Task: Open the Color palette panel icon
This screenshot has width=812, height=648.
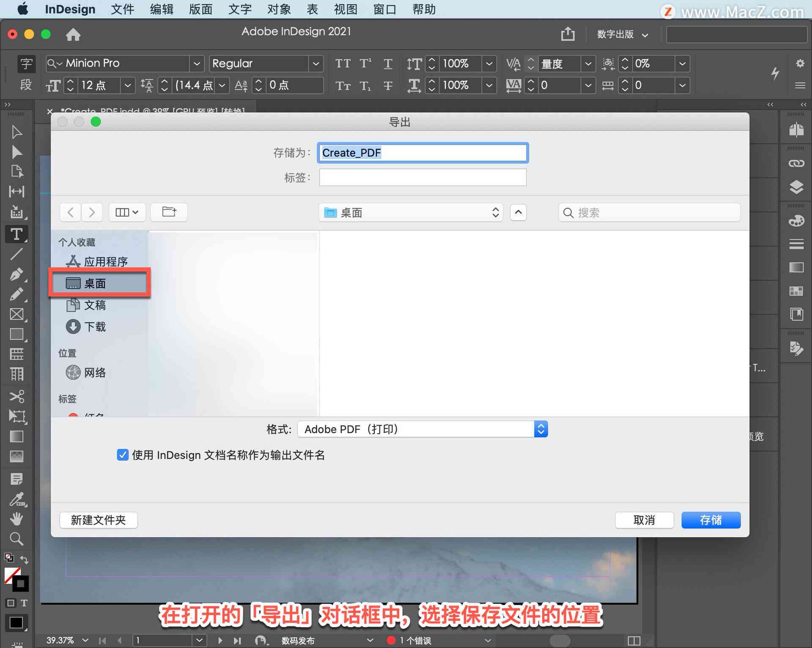Action: click(796, 220)
